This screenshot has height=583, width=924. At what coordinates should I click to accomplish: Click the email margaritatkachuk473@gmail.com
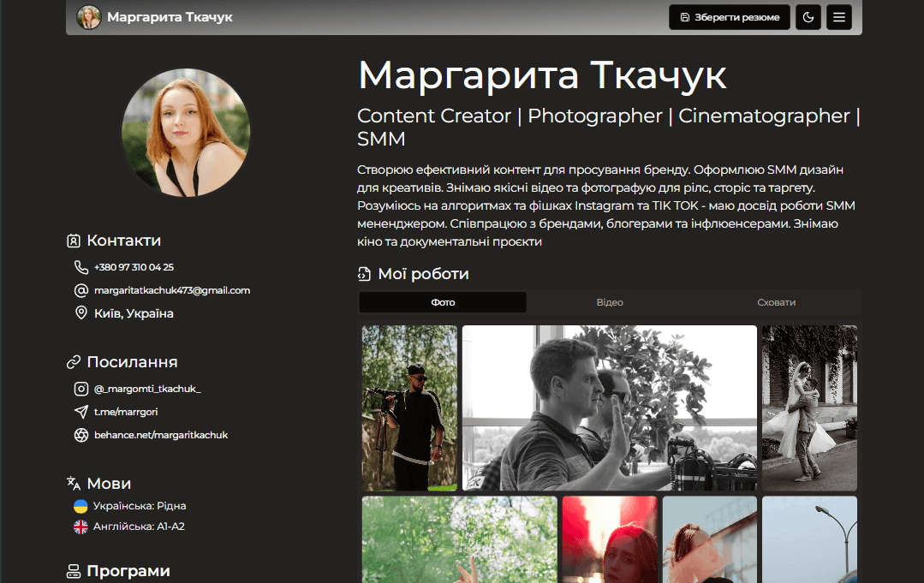point(171,290)
